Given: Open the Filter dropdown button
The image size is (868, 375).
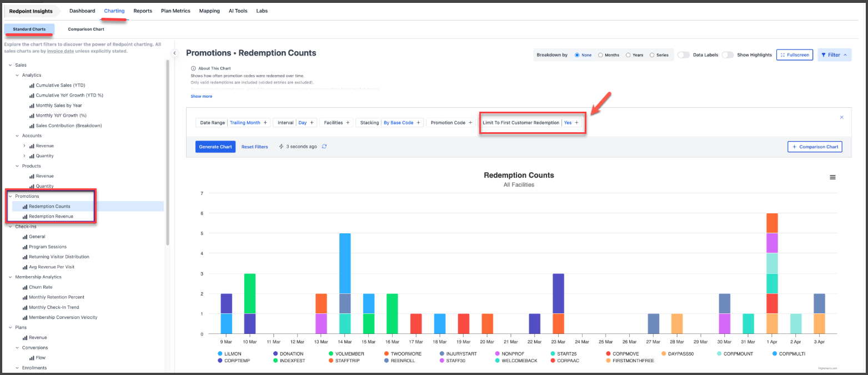Looking at the screenshot, I should pos(834,55).
